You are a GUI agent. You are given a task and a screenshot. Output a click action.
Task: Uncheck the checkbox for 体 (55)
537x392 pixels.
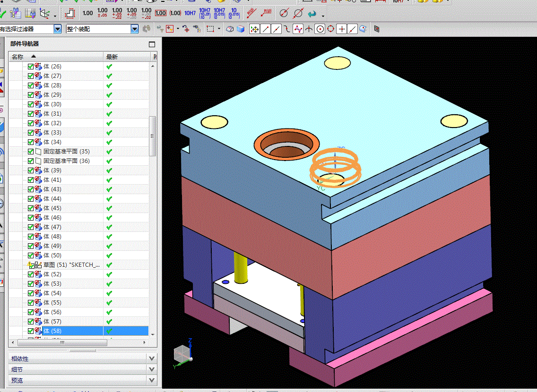point(31,303)
